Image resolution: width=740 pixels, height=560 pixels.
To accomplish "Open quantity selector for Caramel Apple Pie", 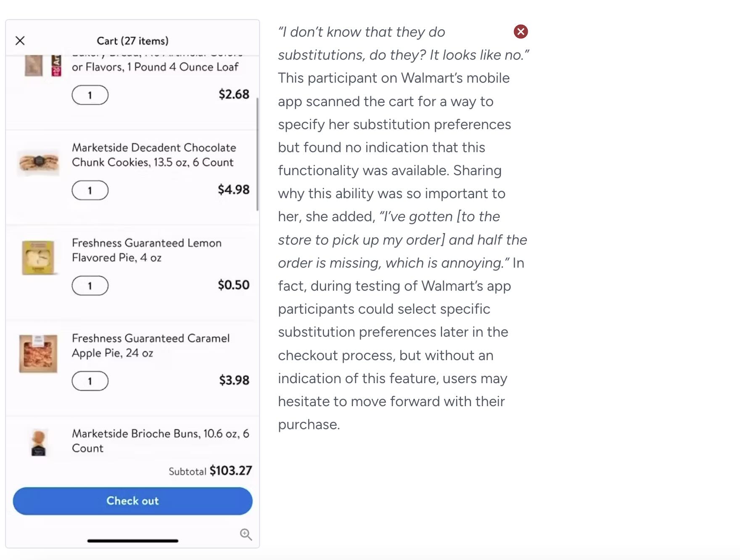I will [x=90, y=381].
